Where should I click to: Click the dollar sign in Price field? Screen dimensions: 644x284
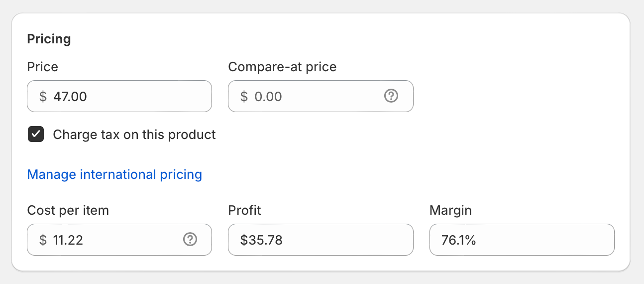[43, 96]
